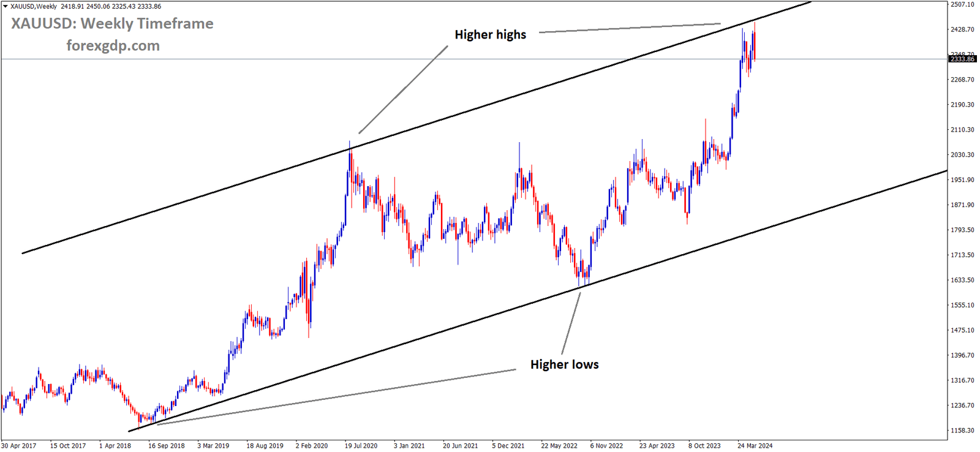Viewport: 980px width, 452px height.
Task: Click price axis level 2507.10
Action: [962, 4]
